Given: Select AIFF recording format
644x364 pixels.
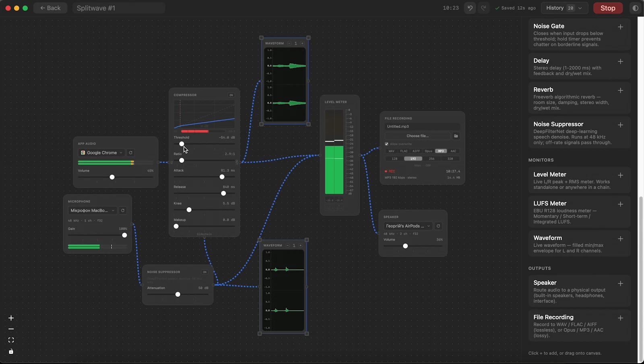Looking at the screenshot, I should tap(416, 151).
